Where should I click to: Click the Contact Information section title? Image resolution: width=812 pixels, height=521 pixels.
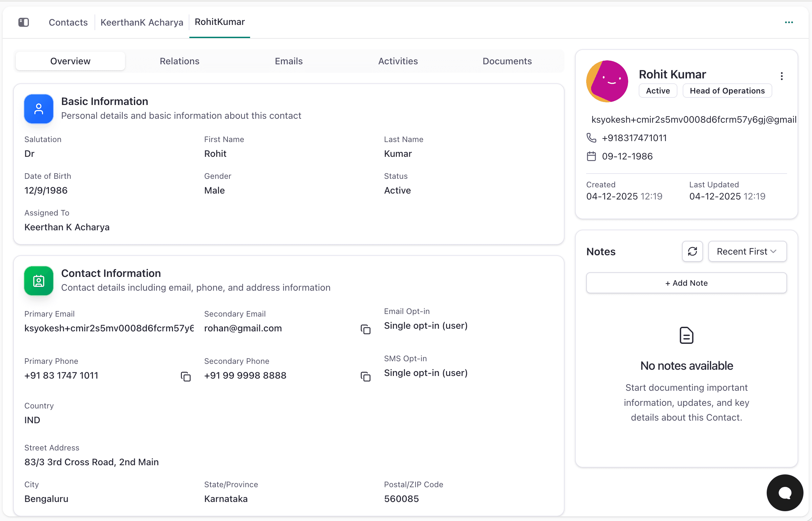pos(111,273)
